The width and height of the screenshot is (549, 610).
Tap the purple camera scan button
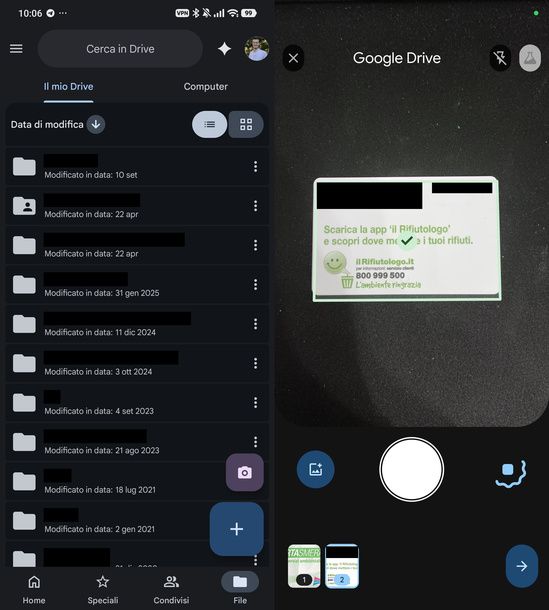click(245, 472)
